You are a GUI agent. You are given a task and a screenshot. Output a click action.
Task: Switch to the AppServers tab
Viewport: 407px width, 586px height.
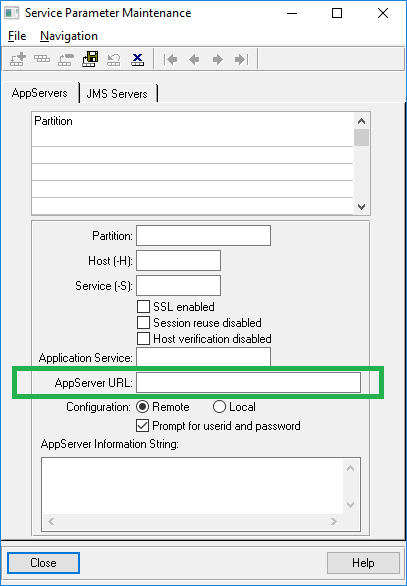pyautogui.click(x=40, y=93)
